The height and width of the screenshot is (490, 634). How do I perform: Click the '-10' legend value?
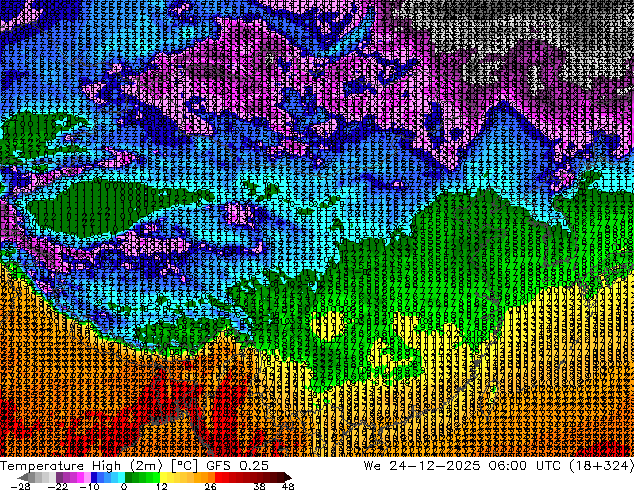[89, 486]
